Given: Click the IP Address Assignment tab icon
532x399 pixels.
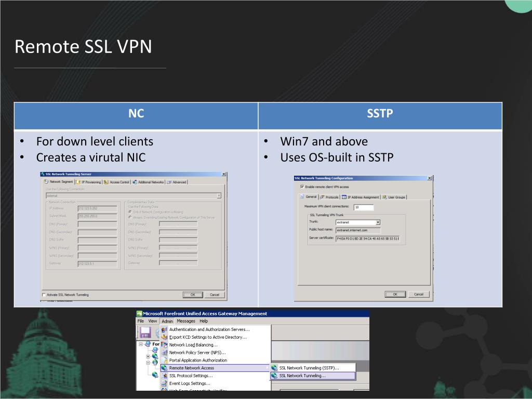Looking at the screenshot, I should [x=344, y=197].
